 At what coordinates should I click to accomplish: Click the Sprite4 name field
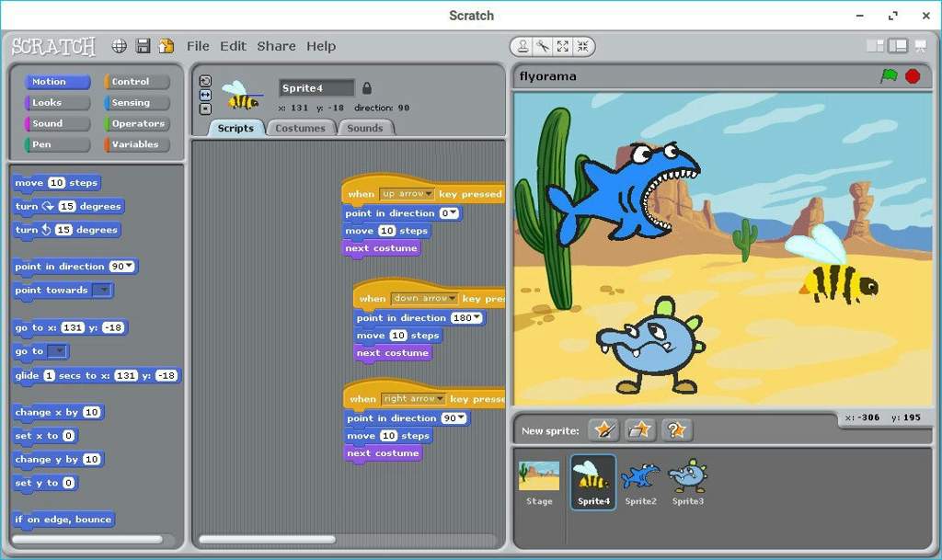(x=316, y=88)
